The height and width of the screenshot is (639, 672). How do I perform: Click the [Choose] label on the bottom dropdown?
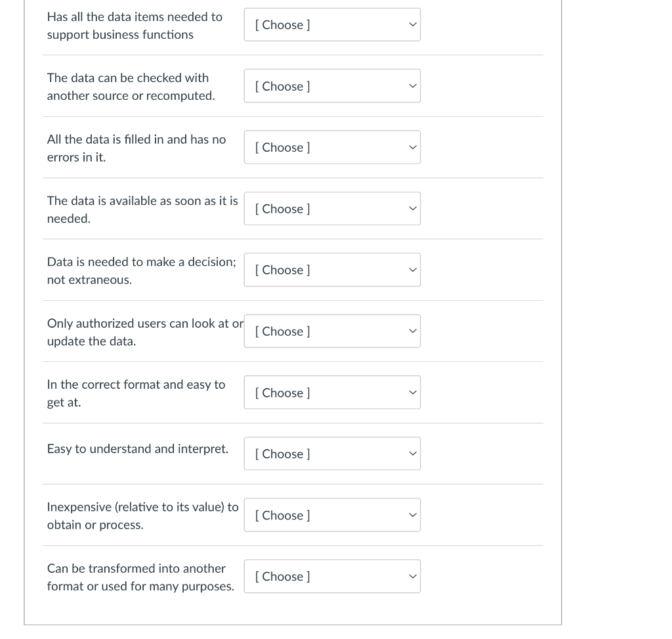282,576
